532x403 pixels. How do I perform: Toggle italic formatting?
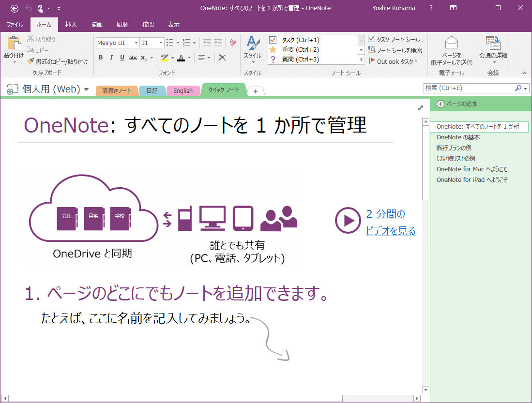click(111, 58)
